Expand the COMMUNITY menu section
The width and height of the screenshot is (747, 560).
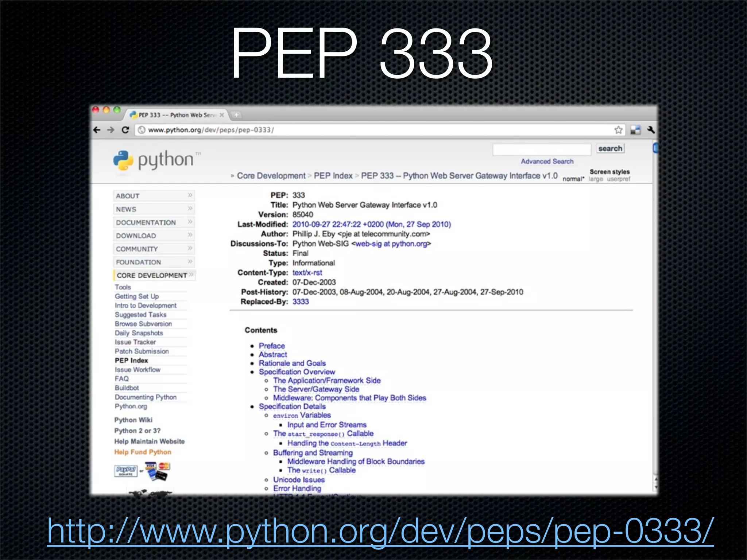[x=154, y=249]
